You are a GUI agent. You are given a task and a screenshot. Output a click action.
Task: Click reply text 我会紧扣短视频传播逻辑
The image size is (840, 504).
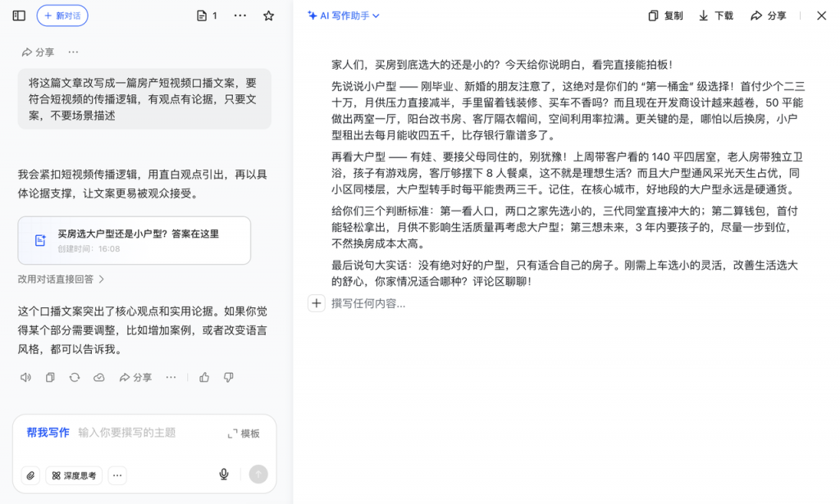pos(143,184)
